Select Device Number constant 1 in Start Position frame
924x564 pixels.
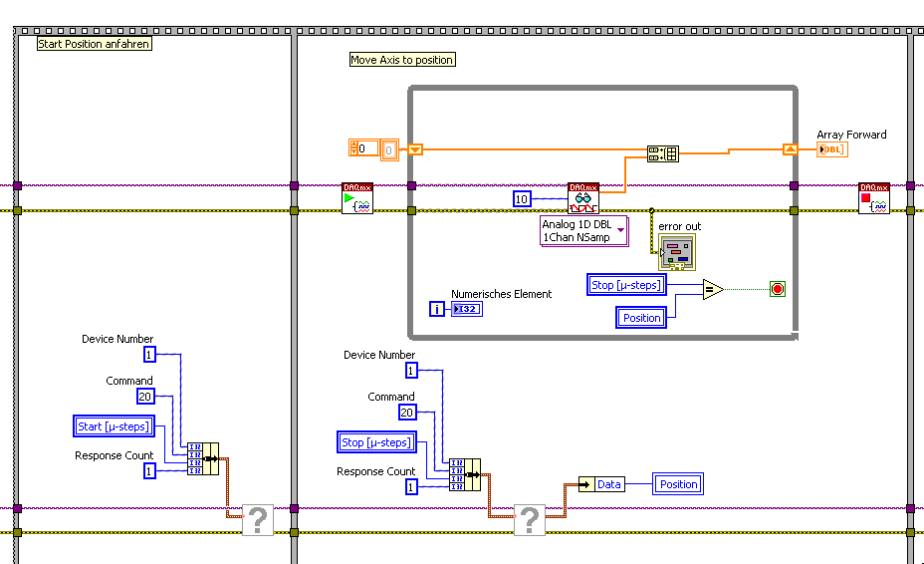pos(149,354)
